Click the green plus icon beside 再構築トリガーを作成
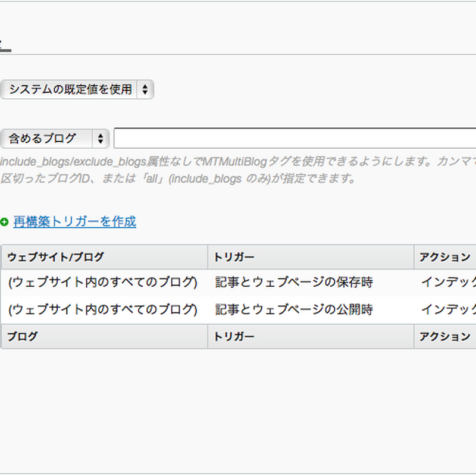Viewport: 476px width, 476px height. pos(4,222)
